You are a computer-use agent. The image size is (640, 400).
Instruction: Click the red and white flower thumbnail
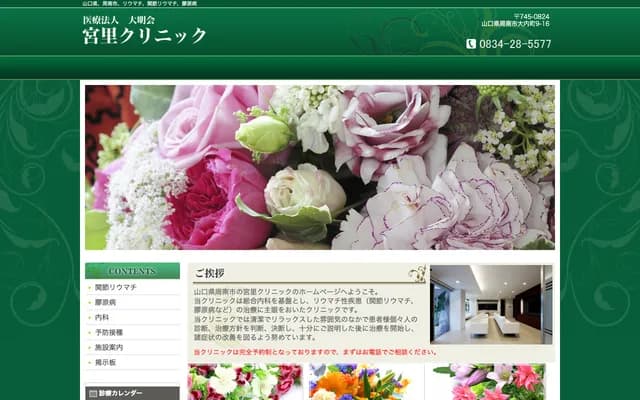245,382
